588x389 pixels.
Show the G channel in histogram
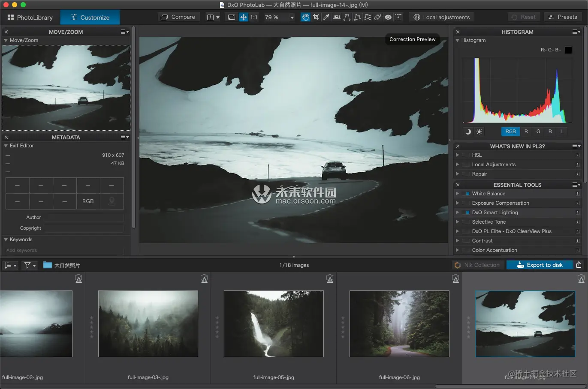pos(538,132)
